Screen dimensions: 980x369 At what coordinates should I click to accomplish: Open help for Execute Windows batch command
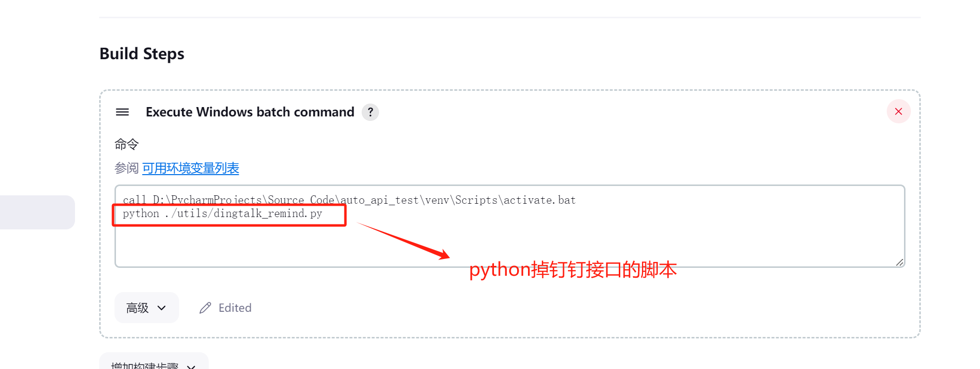370,112
